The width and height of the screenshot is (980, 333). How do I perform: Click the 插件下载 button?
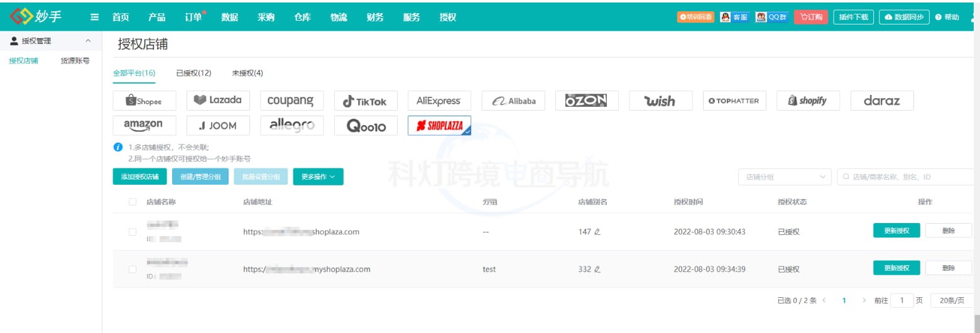[854, 18]
